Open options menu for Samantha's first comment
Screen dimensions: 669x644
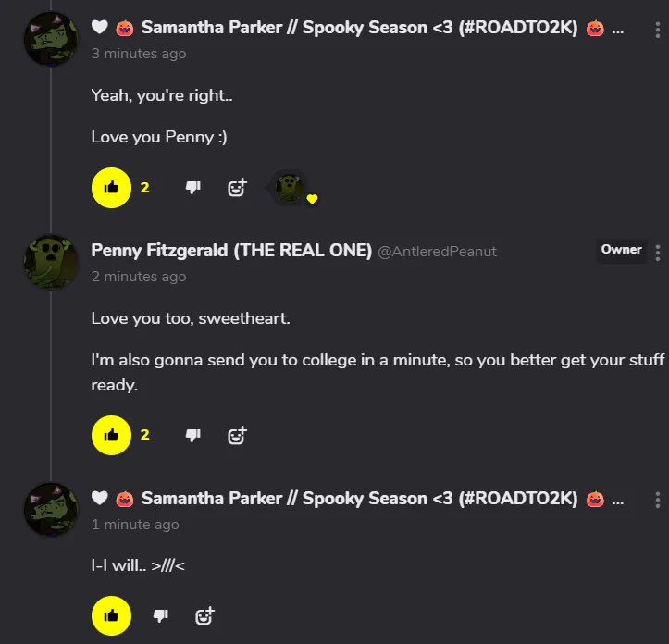[658, 30]
